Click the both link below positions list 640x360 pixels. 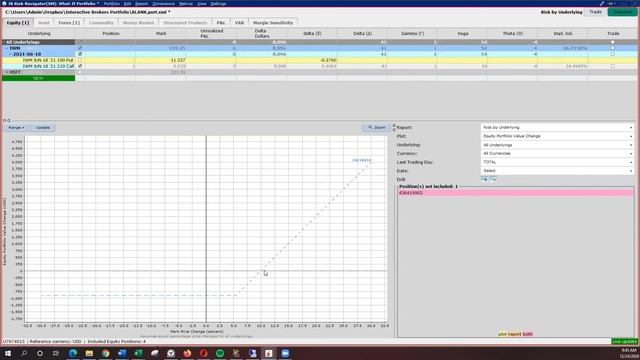(528, 334)
